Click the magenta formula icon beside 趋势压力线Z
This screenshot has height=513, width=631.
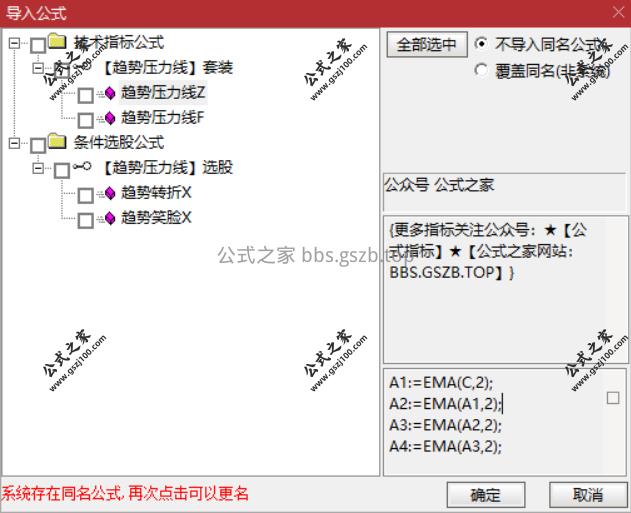pyautogui.click(x=110, y=93)
